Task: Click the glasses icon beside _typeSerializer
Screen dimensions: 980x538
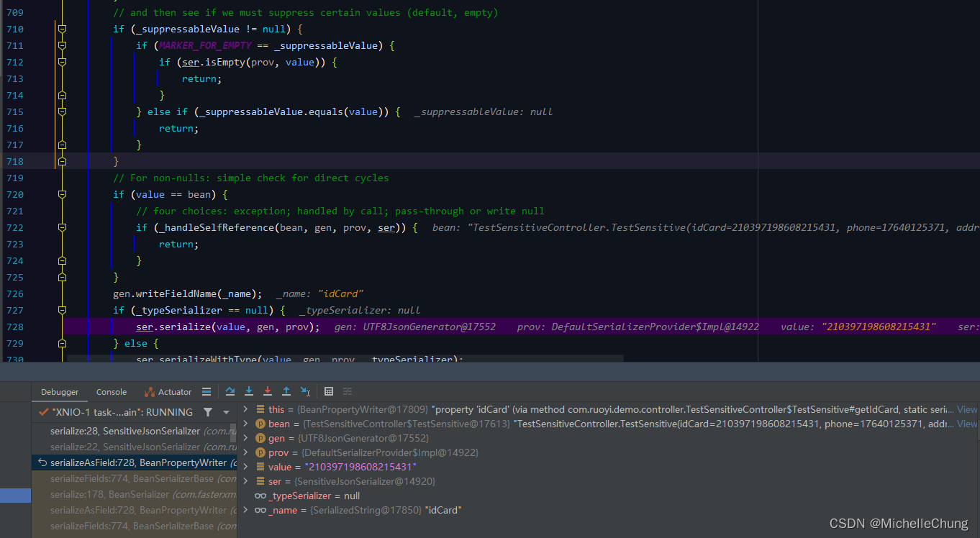Action: pos(260,496)
